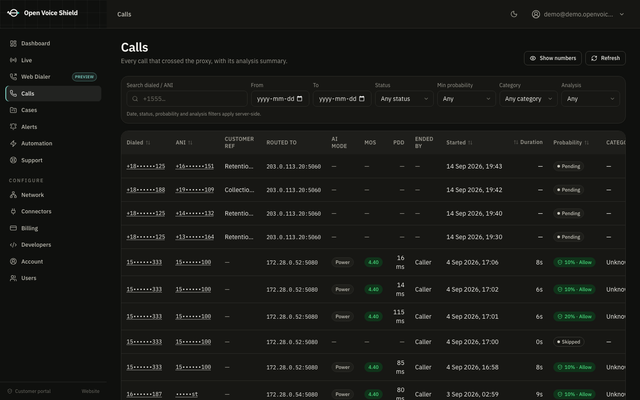Open the From date calendar picker icon

point(300,99)
